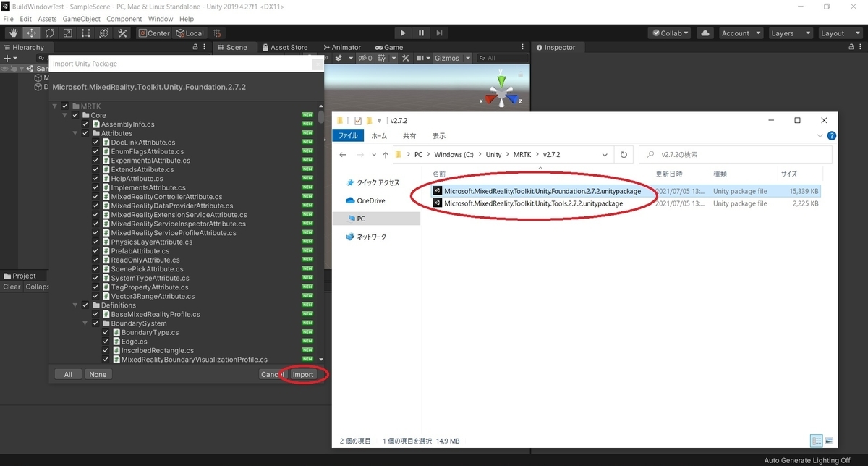This screenshot has width=868, height=466.
Task: Select the Transform tool in Unity toolbar
Action: coord(103,33)
